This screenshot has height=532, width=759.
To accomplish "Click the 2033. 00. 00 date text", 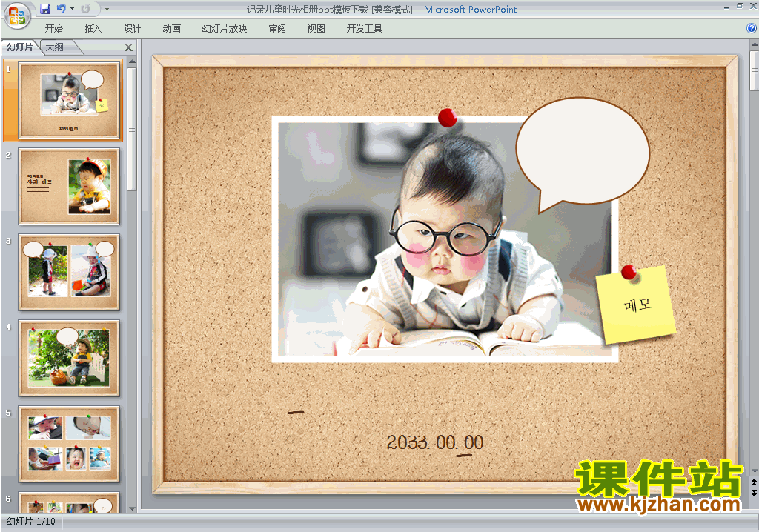I will [x=434, y=442].
